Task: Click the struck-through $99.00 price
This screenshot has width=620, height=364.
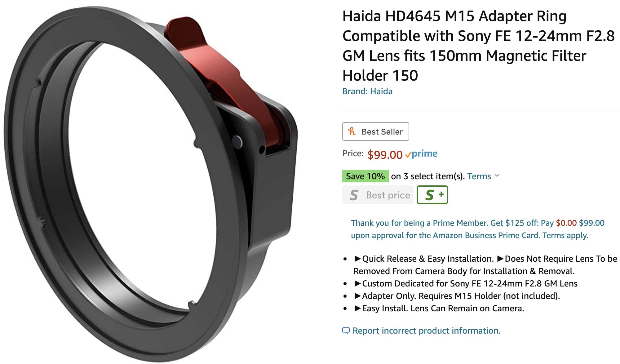Action: click(591, 223)
